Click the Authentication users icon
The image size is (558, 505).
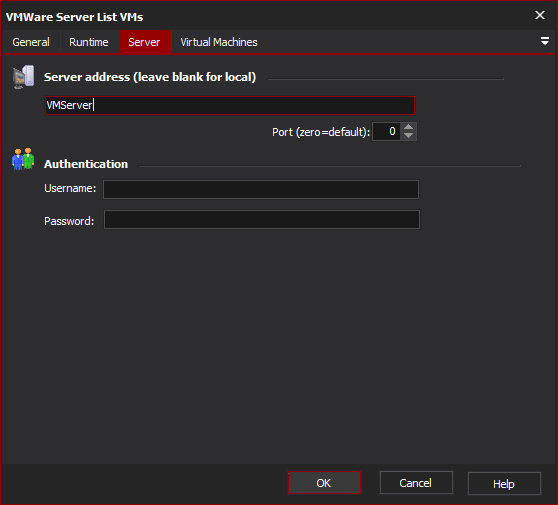[x=23, y=159]
